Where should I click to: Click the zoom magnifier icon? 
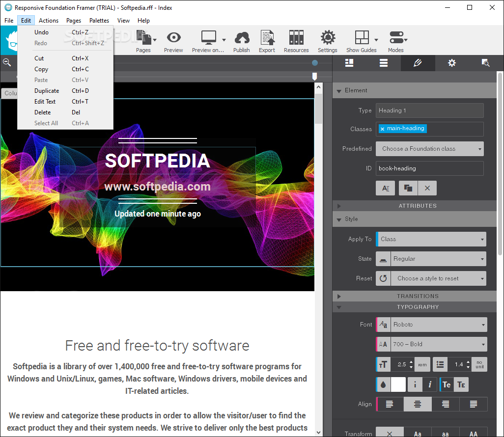click(x=7, y=62)
